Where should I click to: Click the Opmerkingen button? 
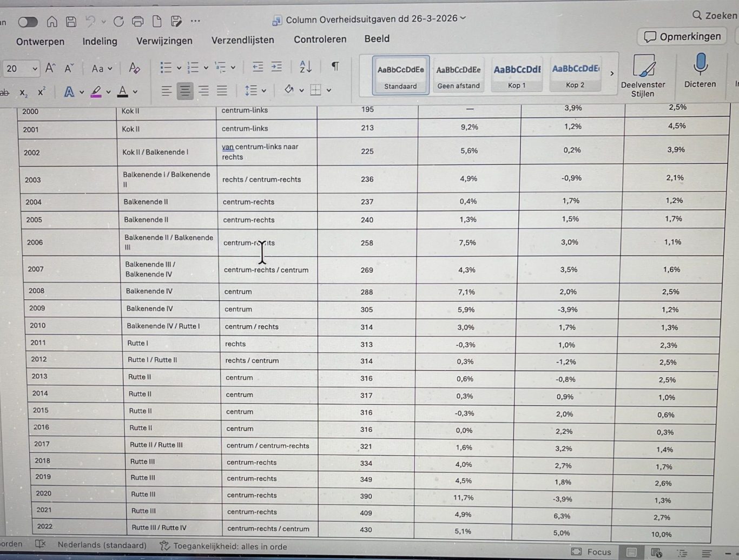click(x=682, y=37)
